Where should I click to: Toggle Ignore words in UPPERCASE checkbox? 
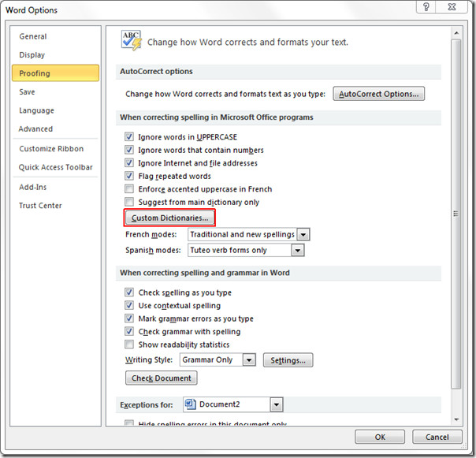129,136
